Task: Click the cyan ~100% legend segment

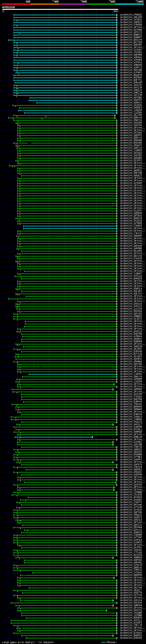Action: pyautogui.click(x=130, y=4)
